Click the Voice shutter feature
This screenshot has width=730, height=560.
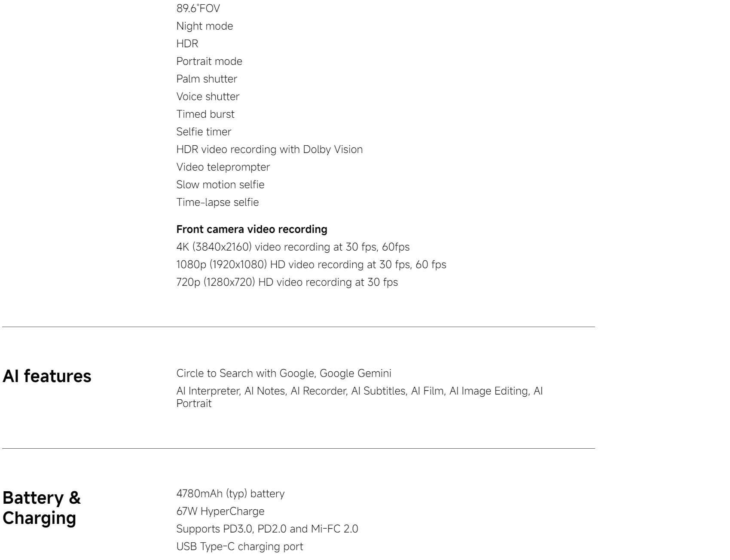(x=208, y=97)
